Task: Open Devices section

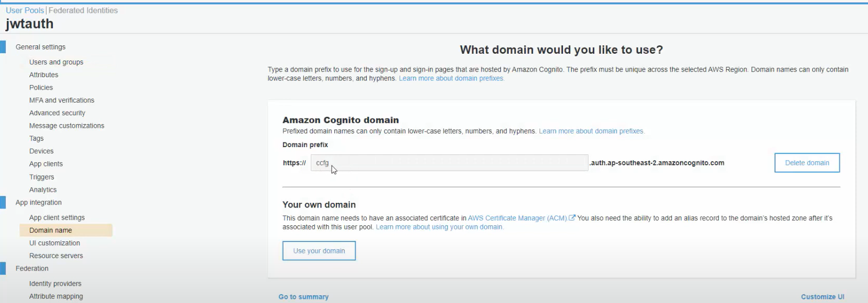Action: [x=41, y=151]
